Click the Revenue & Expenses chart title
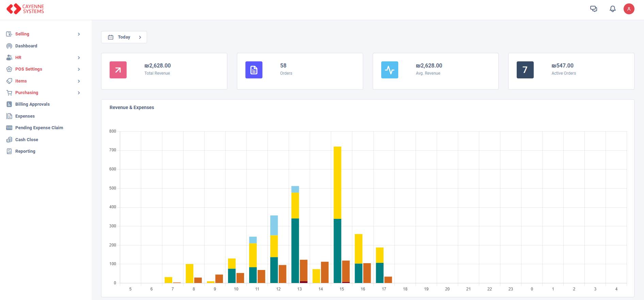 (x=132, y=107)
